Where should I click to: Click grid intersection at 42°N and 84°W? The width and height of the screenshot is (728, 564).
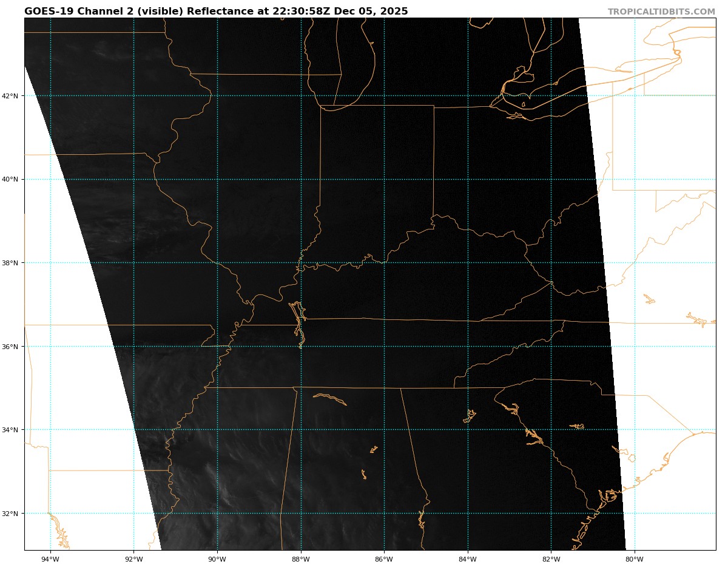[x=468, y=96]
